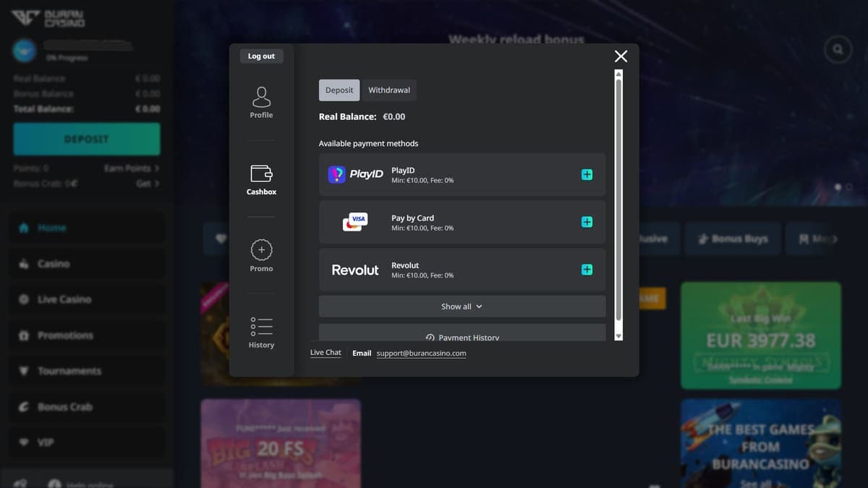Expand Pay by Card plus icon

[x=587, y=222]
